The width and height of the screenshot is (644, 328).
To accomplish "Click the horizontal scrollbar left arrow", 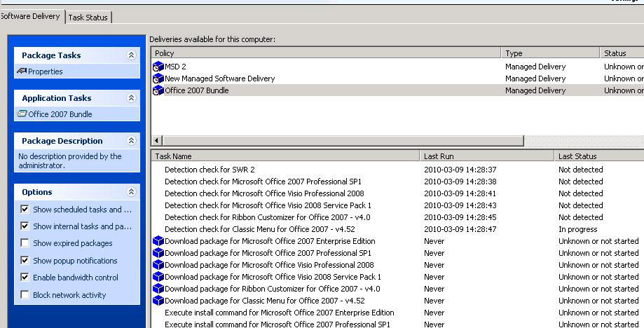I will coord(157,141).
